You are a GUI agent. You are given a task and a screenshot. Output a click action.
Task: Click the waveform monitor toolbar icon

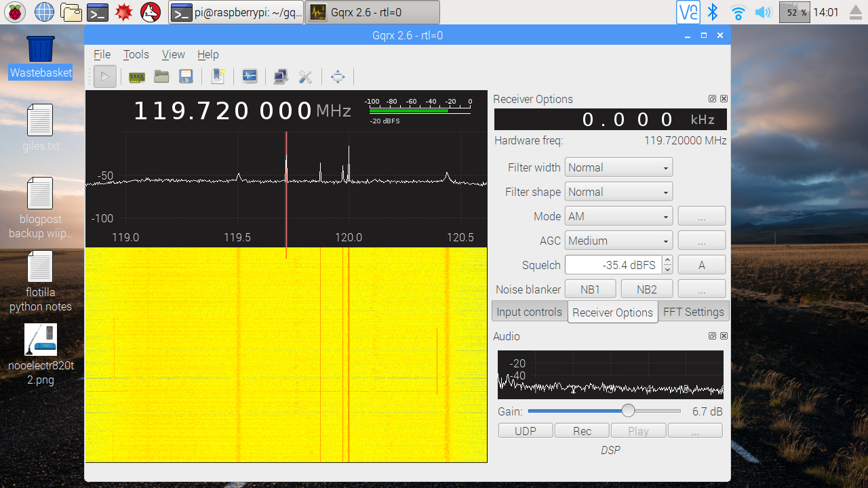(250, 77)
